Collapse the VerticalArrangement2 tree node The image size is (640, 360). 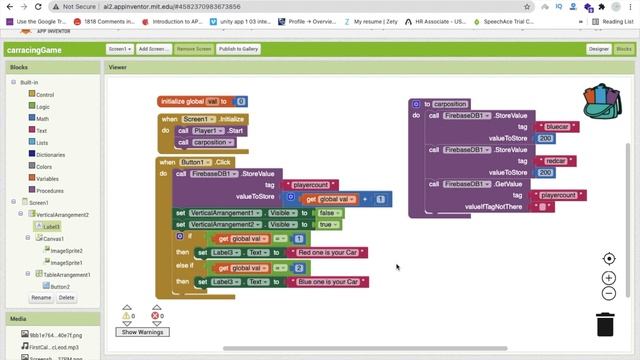(21, 213)
